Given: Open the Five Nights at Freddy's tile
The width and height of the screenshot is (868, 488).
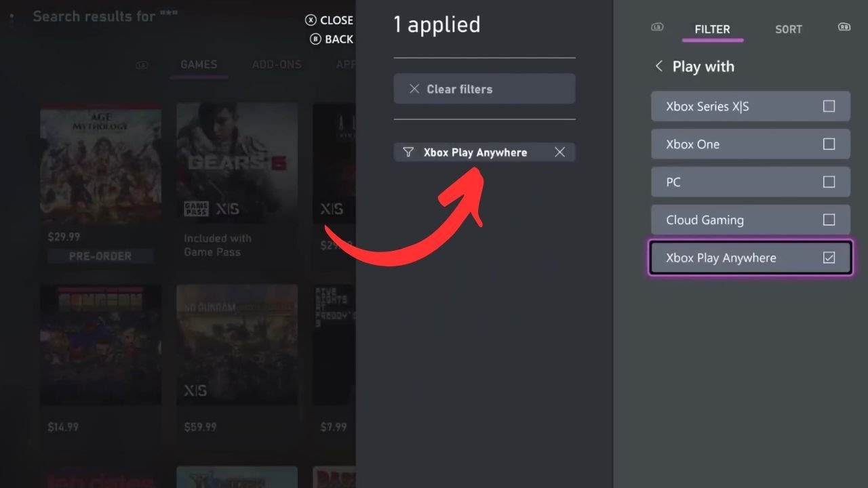Looking at the screenshot, I should tap(334, 345).
